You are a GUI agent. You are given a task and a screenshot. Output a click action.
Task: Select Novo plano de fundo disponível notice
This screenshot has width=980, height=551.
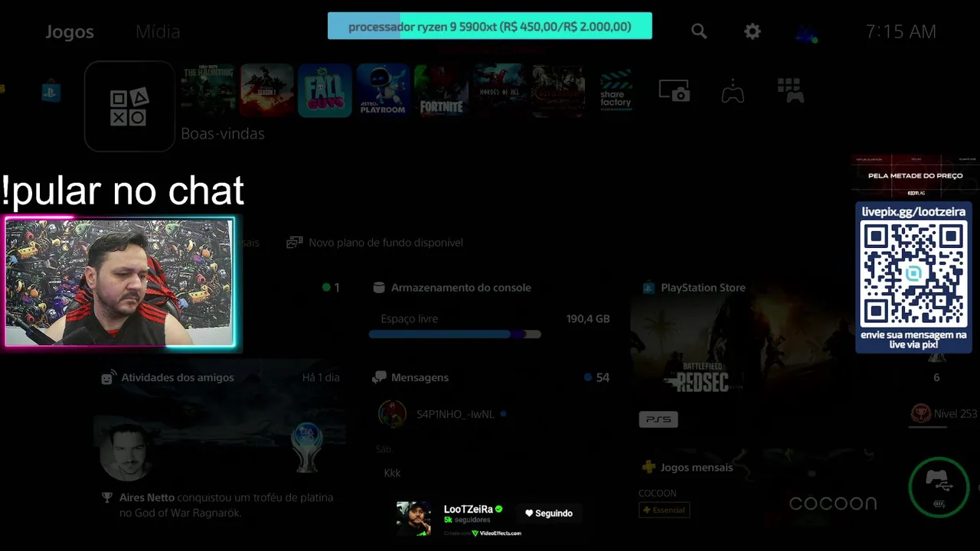click(375, 243)
